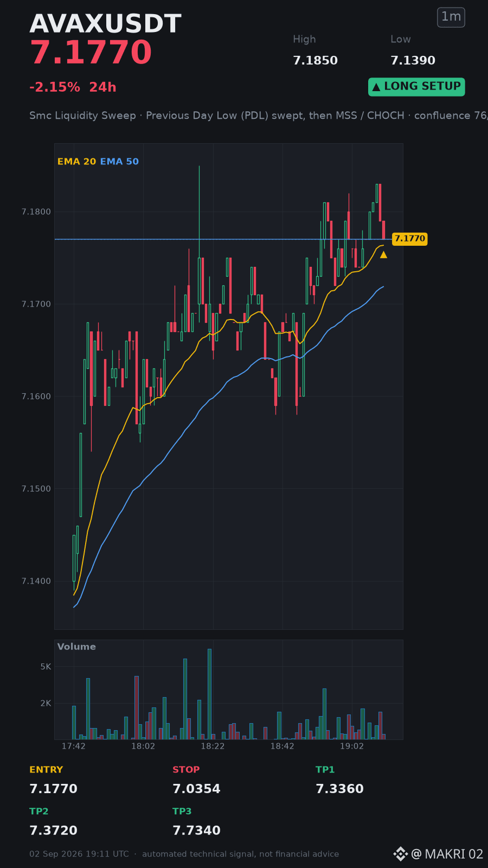Click the LONG SETUP green badge
Image resolution: width=488 pixels, height=868 pixels.
tap(416, 87)
